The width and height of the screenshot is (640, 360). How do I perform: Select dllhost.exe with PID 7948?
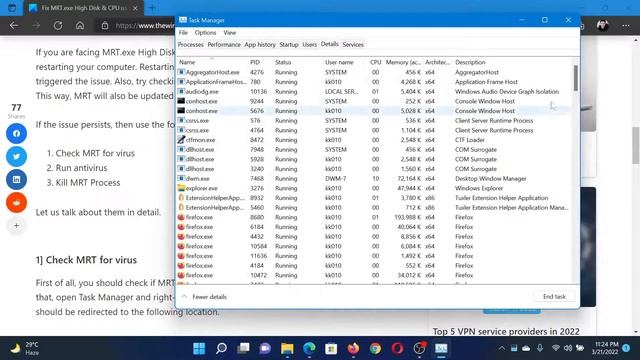(374, 149)
